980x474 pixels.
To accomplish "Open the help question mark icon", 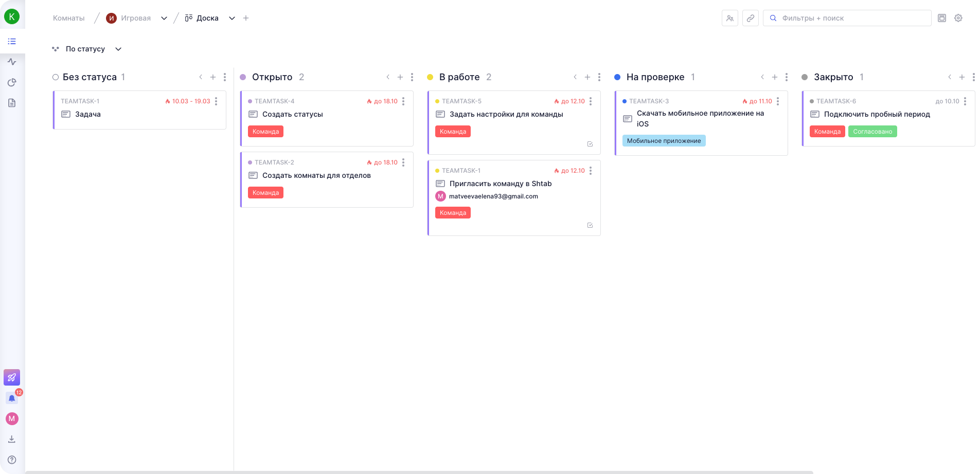I will click(x=12, y=460).
